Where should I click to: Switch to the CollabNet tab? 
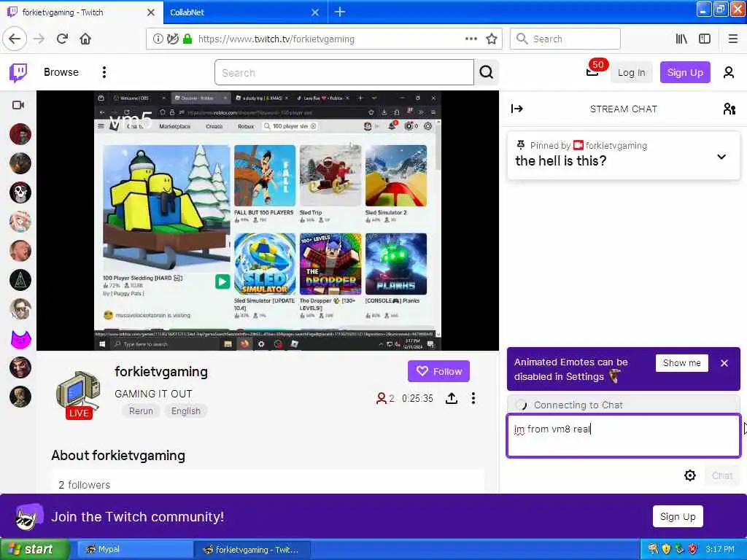click(x=239, y=12)
